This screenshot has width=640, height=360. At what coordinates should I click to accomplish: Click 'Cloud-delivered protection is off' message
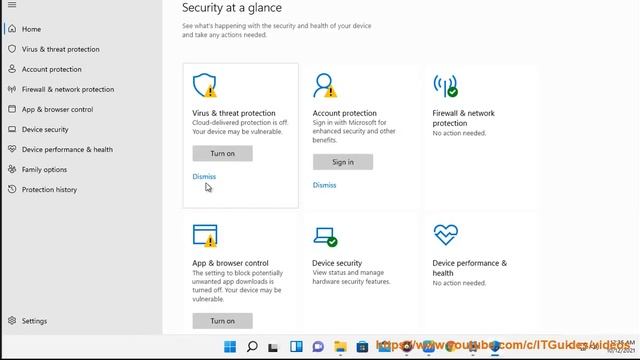point(240,122)
